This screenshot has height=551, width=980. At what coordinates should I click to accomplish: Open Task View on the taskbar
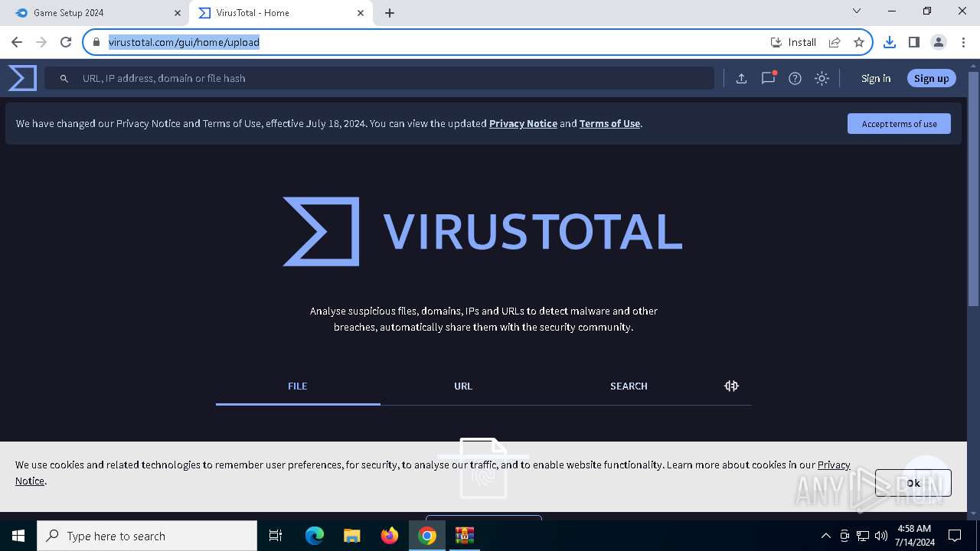pos(276,536)
